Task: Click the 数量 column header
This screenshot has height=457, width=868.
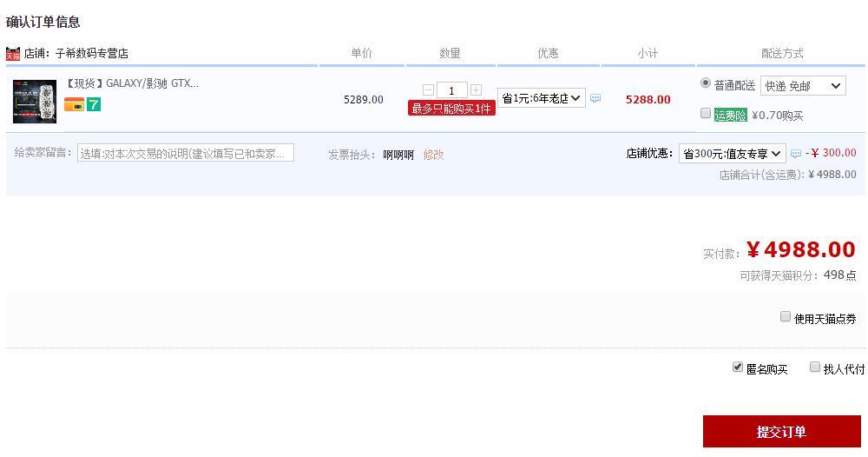Action: pos(450,53)
